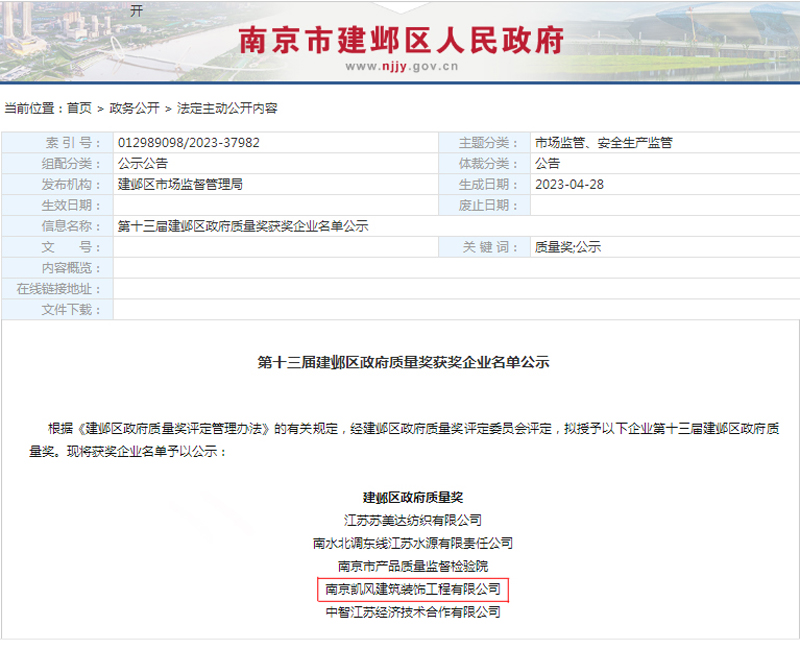Click the www.njjy.gov.cn site address
800x649 pixels.
click(402, 66)
